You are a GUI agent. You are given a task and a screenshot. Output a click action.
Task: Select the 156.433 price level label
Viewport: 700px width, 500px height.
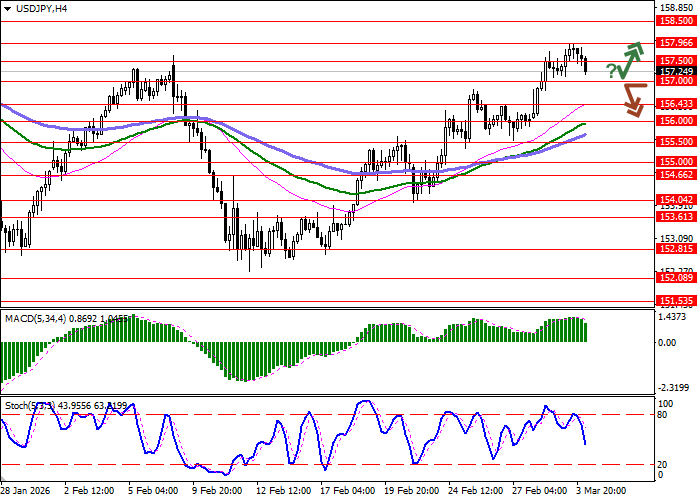pyautogui.click(x=676, y=103)
